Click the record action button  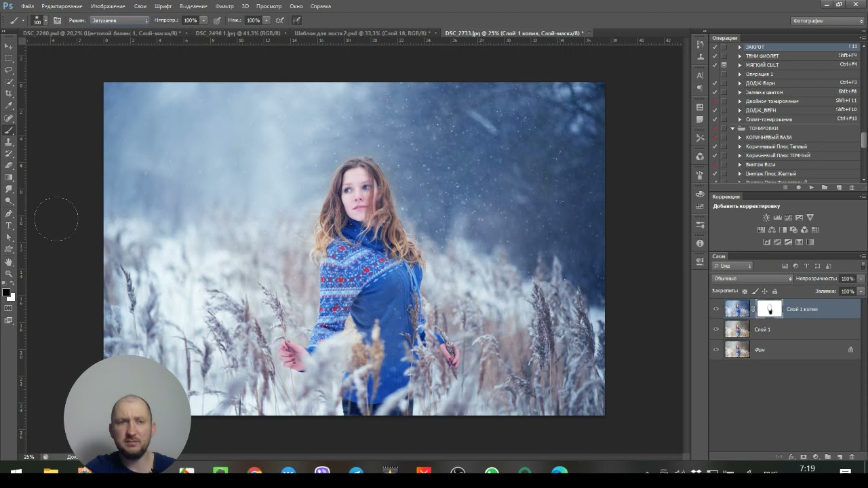pyautogui.click(x=799, y=188)
